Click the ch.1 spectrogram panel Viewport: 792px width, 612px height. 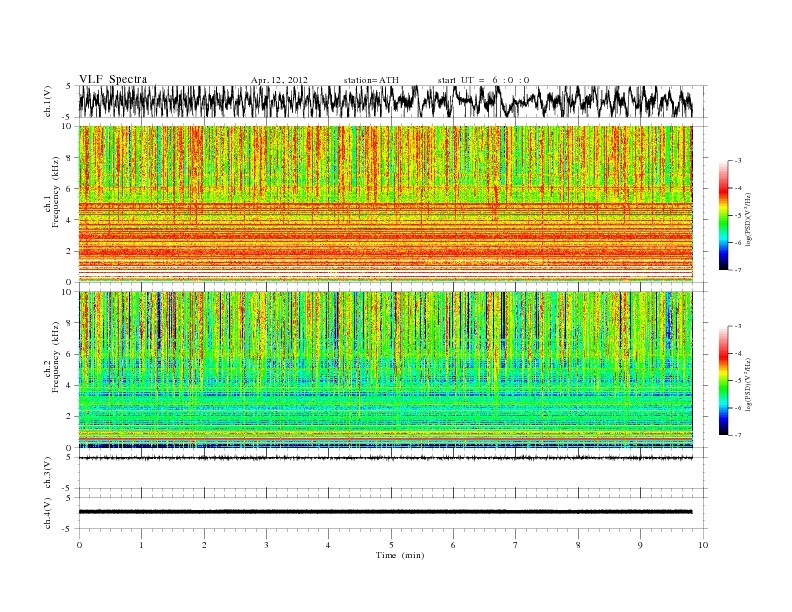(385, 204)
